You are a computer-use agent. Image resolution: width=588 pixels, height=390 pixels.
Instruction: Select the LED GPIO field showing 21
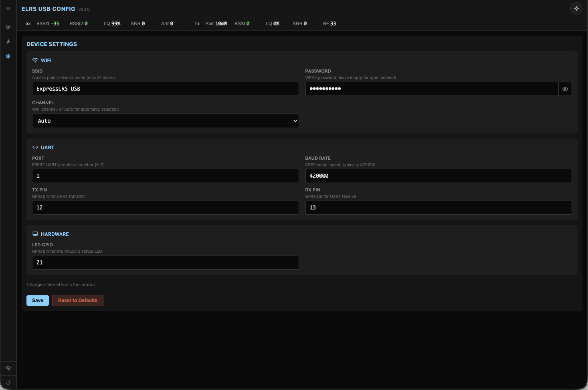click(165, 262)
